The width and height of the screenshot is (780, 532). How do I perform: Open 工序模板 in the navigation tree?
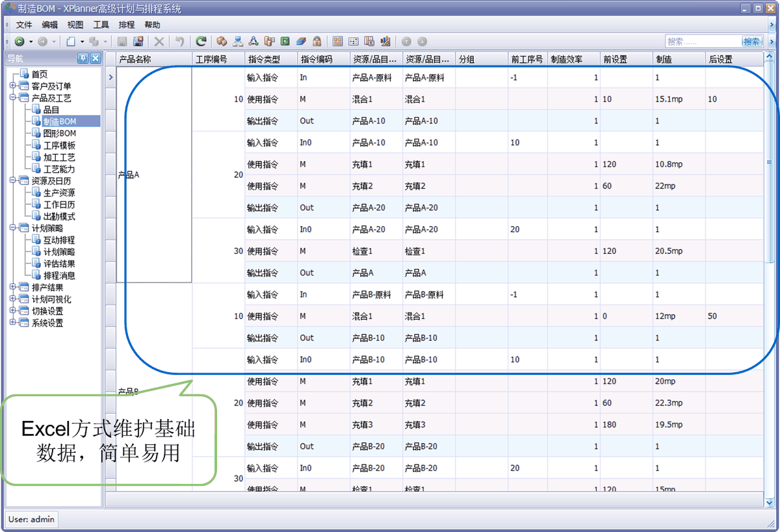point(59,145)
